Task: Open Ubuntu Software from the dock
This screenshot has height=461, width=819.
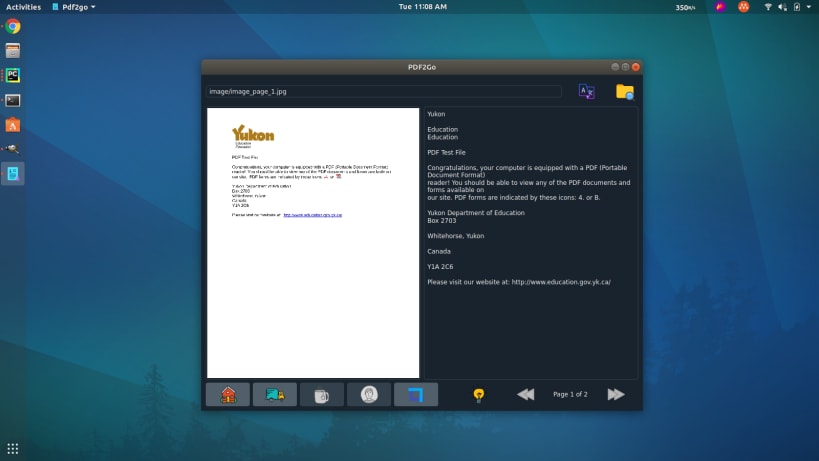Action: pos(13,125)
